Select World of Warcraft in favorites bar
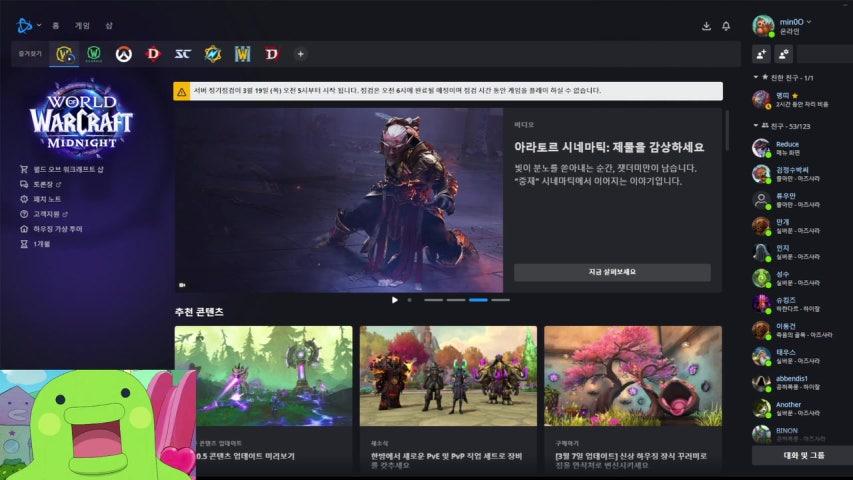 (x=64, y=54)
